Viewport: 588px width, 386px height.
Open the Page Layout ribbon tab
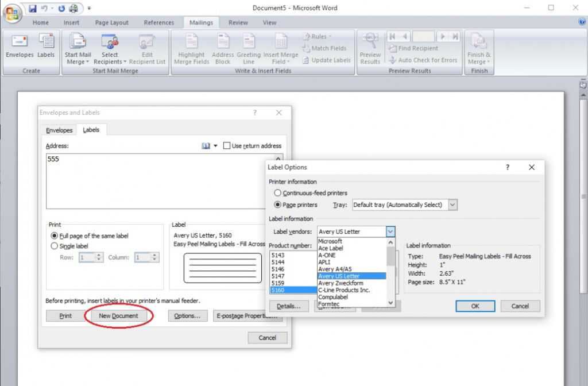click(x=111, y=23)
